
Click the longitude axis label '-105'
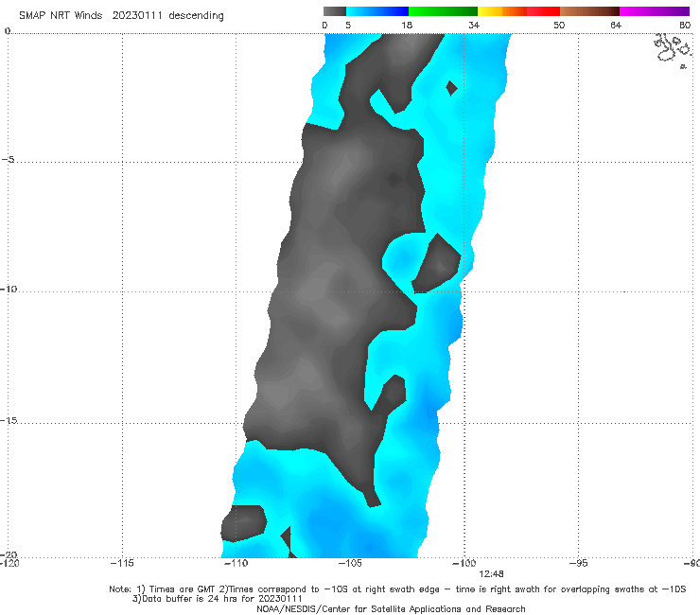350,563
